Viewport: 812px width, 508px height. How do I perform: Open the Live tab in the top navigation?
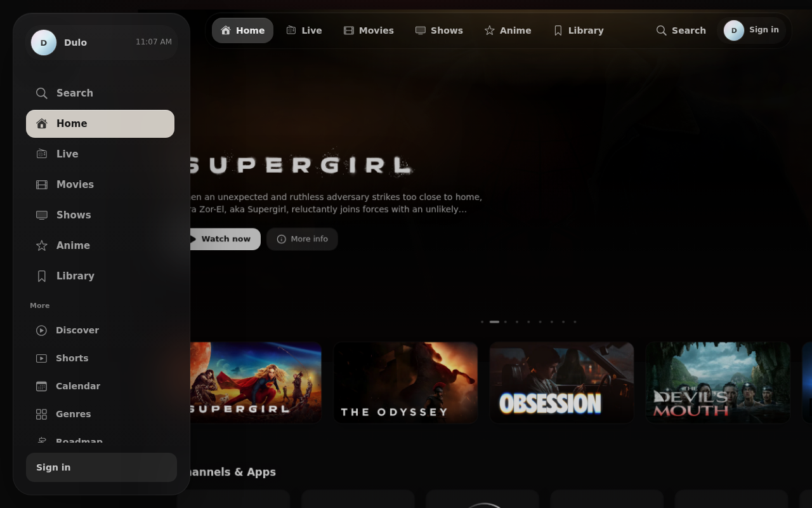304,30
